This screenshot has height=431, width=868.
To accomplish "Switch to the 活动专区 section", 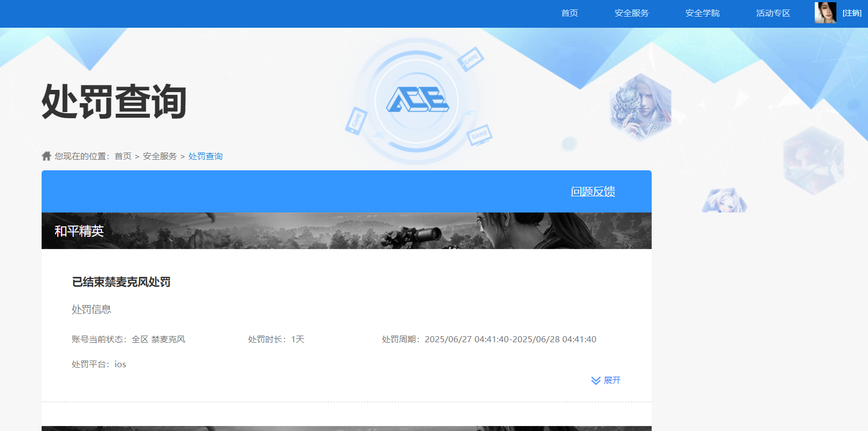I will point(773,13).
